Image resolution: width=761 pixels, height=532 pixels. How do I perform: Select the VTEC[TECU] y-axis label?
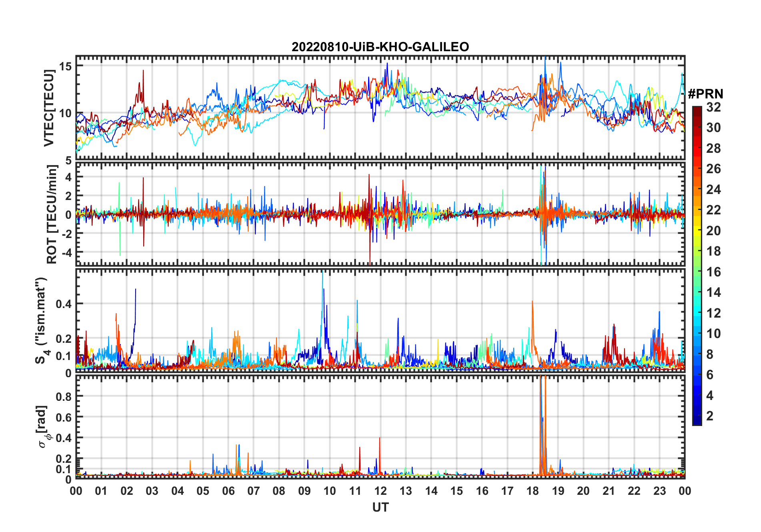coord(49,108)
